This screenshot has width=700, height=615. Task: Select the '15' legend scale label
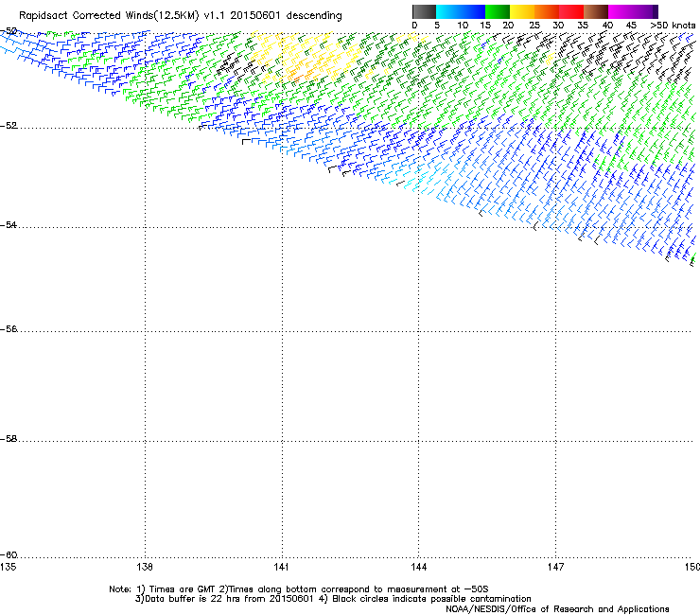(x=485, y=26)
